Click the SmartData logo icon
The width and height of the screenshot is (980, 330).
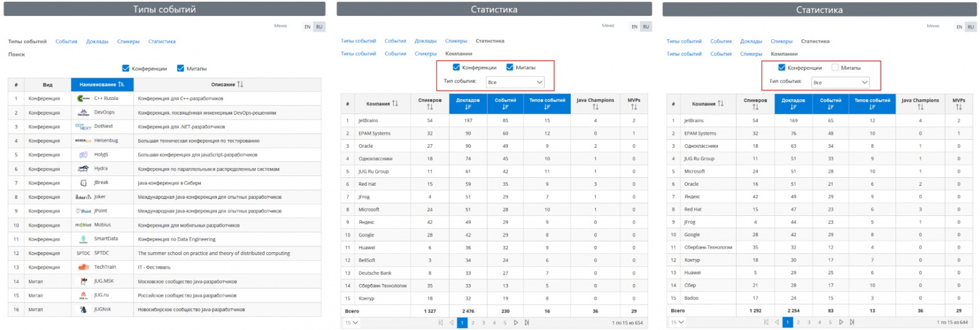click(83, 239)
